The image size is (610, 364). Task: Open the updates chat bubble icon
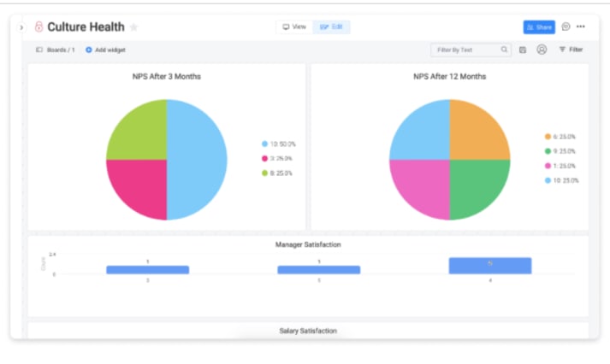point(566,26)
